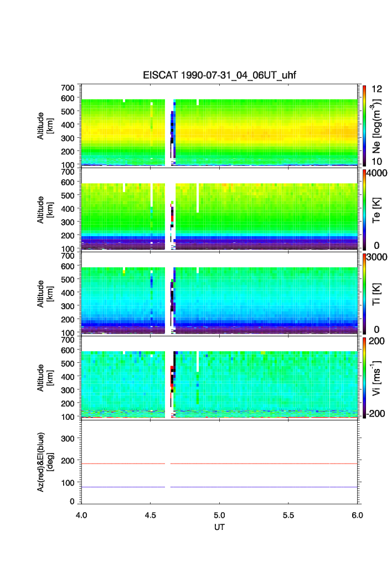The height and width of the screenshot is (588, 392).
Task: Click the Altitude label of the top panel
Action: point(45,125)
